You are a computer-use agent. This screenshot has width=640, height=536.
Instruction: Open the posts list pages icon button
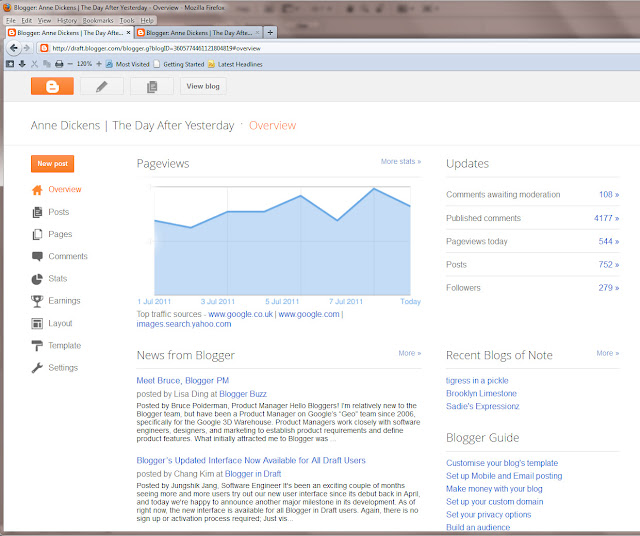coord(152,86)
